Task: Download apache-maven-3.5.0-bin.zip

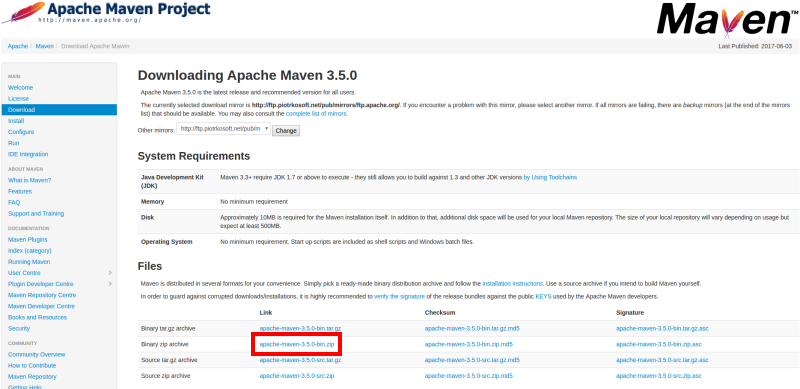Action: click(297, 345)
